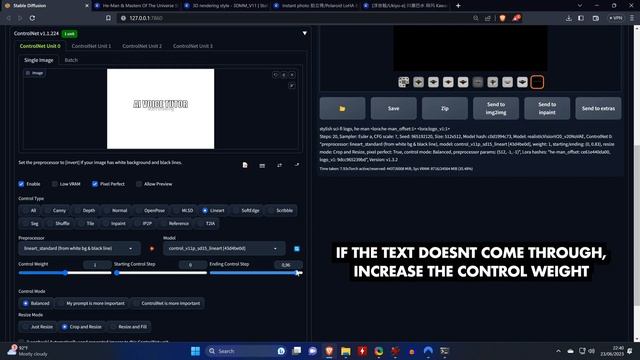Open File Explorer from taskbar
The width and height of the screenshot is (640, 360).
coord(345,351)
